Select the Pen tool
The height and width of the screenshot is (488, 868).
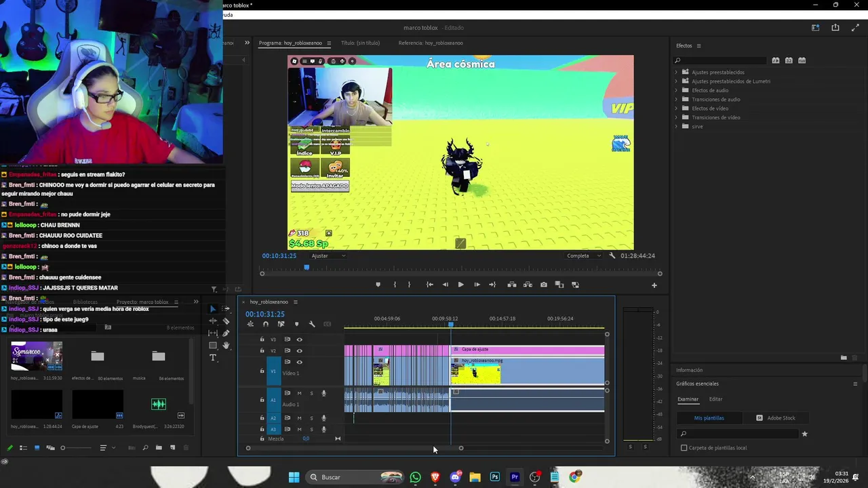point(226,333)
